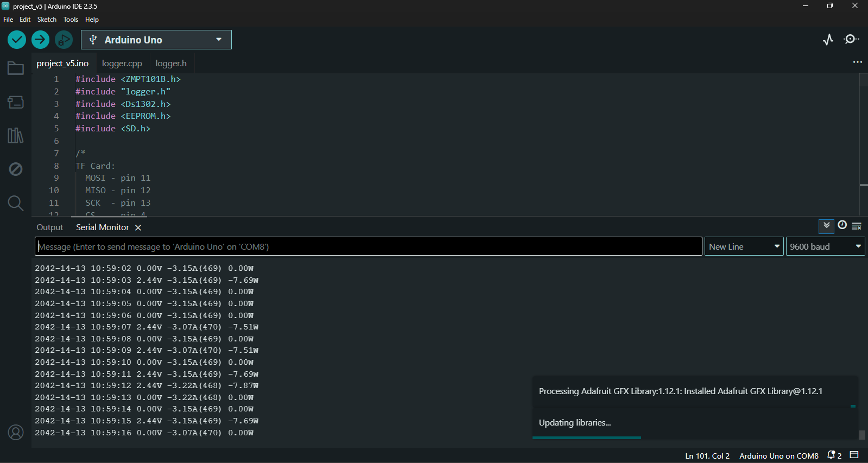Click the Verify sketch checkmark button
The image size is (868, 463).
coord(17,40)
